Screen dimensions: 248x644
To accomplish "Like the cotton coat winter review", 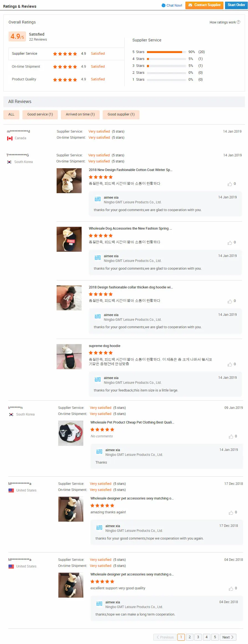I will coord(230,184).
